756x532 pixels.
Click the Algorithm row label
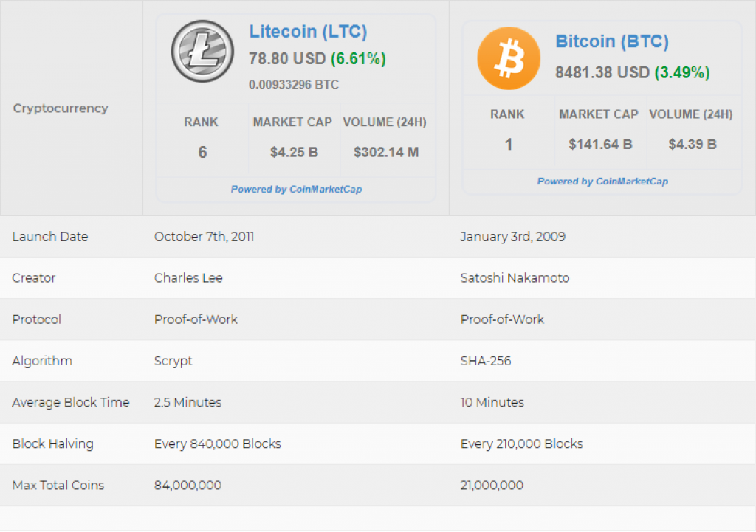[x=42, y=361]
